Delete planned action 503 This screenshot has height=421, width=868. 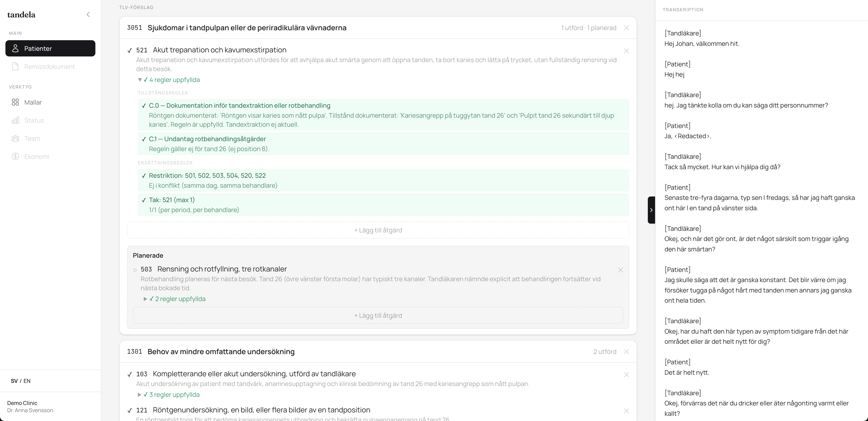(620, 270)
